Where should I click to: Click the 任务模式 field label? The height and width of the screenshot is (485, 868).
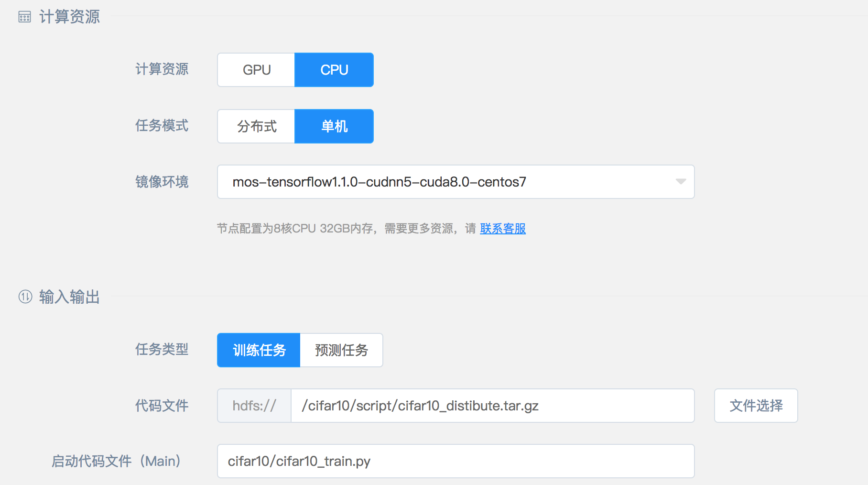pos(162,126)
